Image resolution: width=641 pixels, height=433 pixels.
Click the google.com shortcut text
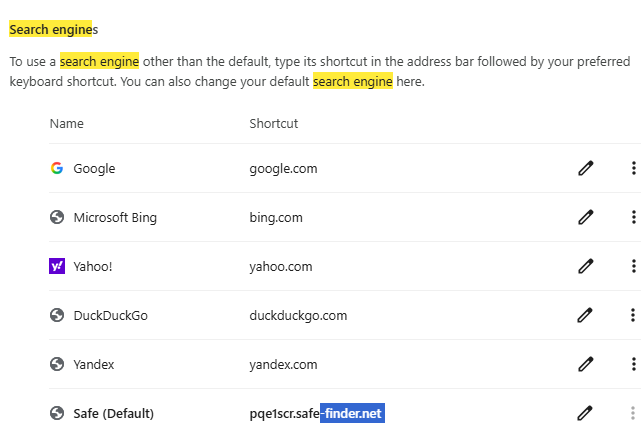(x=283, y=168)
